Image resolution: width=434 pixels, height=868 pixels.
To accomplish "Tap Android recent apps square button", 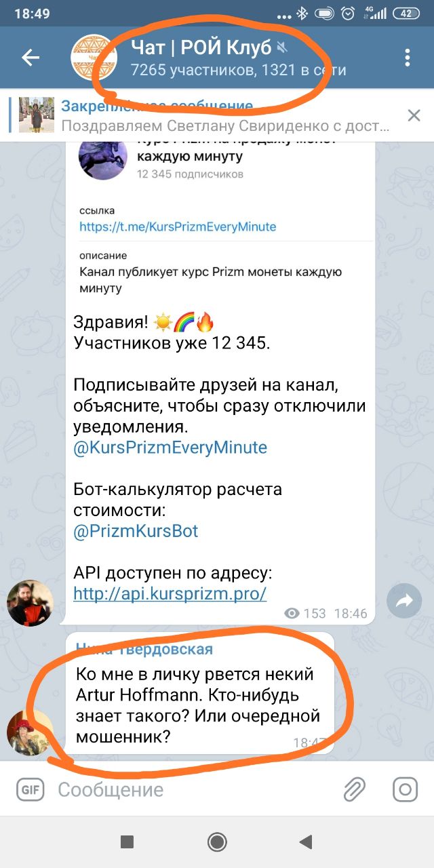I will 127,842.
